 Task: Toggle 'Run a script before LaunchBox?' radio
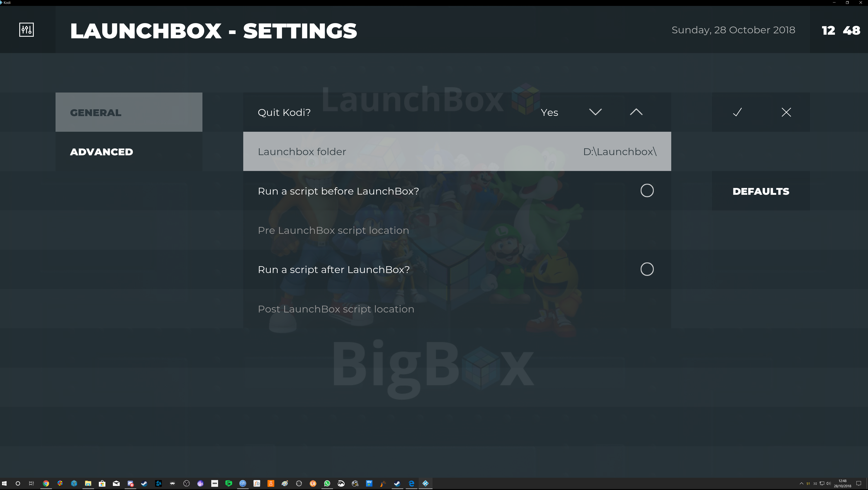click(x=647, y=191)
